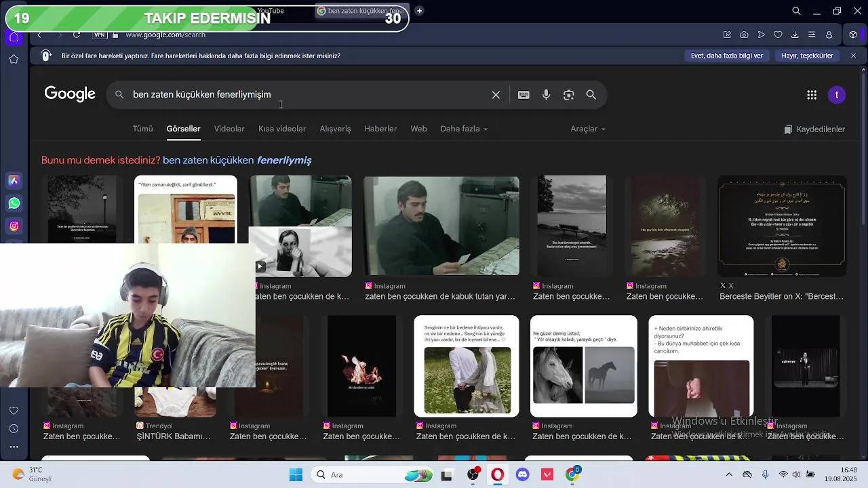Switch to the Haberler tab
The image size is (868, 488).
tap(380, 129)
